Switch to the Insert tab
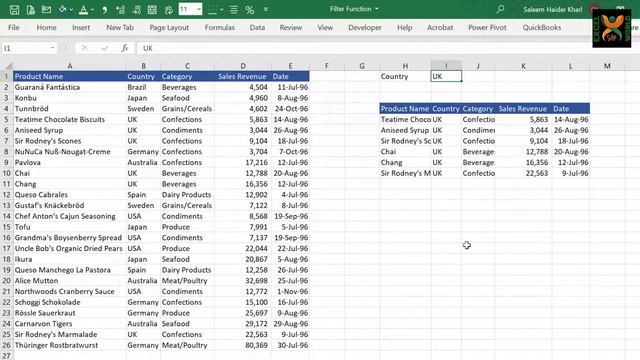Screen dimensions: 640x360 pyautogui.click(x=81, y=27)
